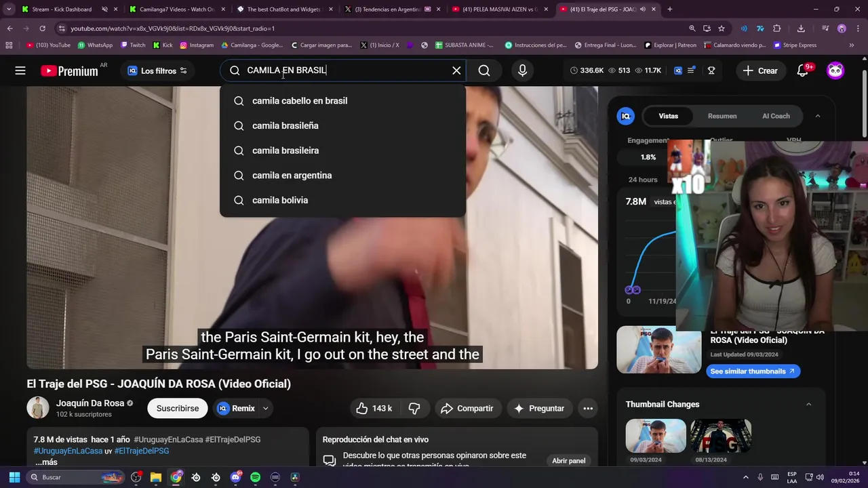Reload the page

pos(42,28)
